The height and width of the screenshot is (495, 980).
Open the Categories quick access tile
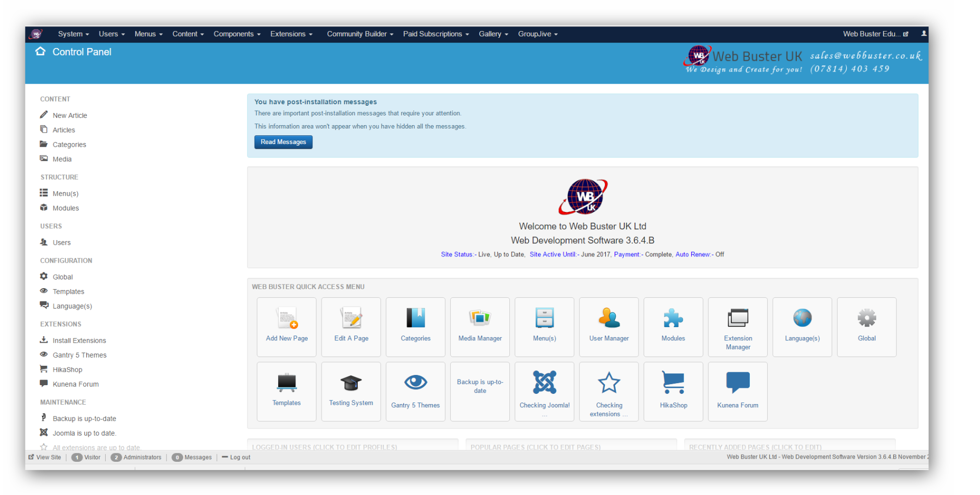(415, 327)
